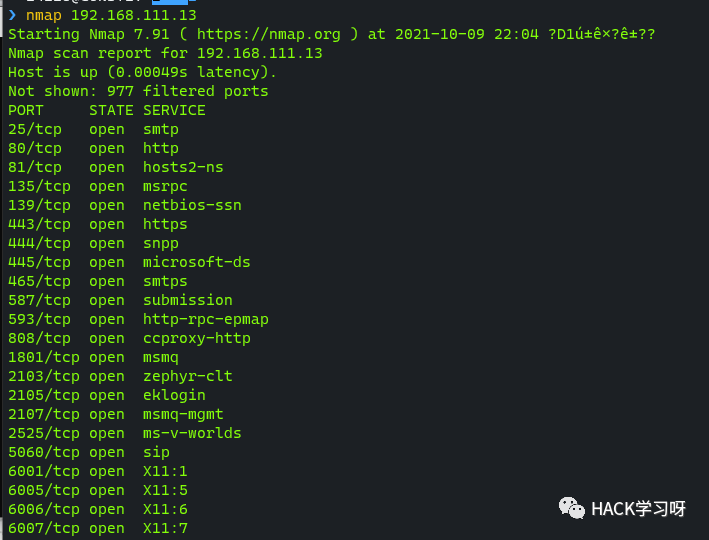Click the 1801/tcp port entry
This screenshot has width=709, height=540.
44,357
